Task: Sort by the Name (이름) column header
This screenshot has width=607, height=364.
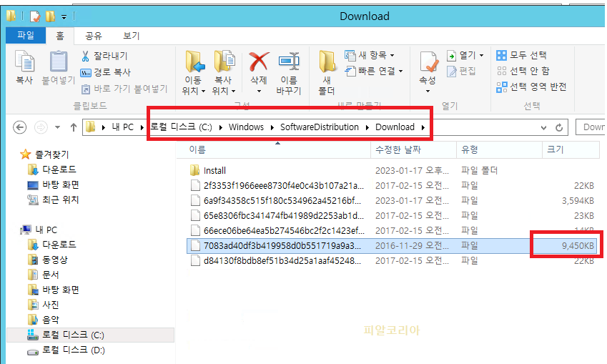Action: pos(274,149)
